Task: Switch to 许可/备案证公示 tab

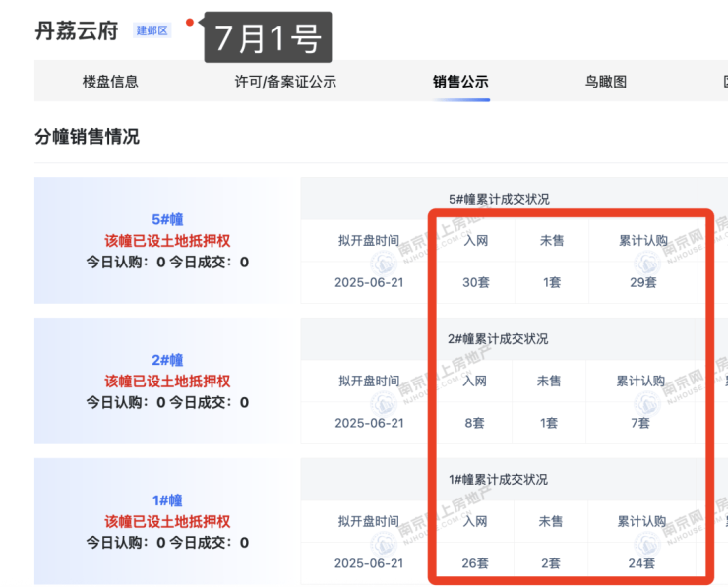Action: [x=285, y=82]
